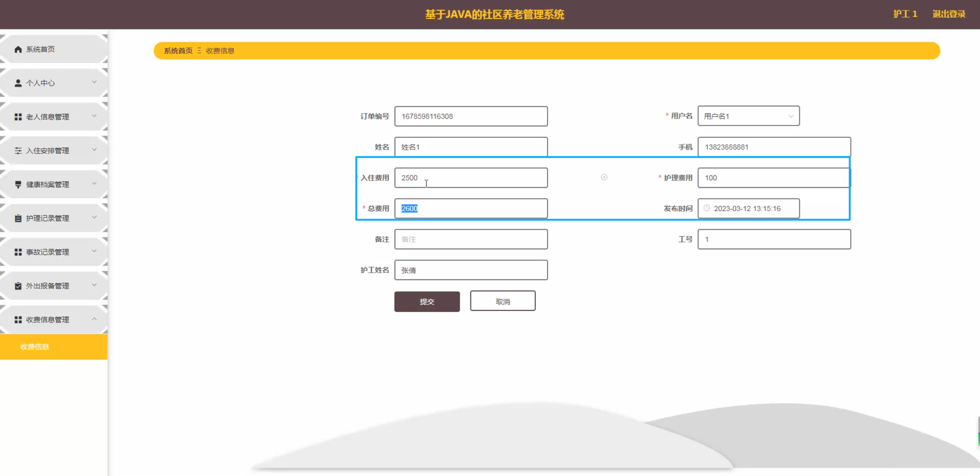980x476 pixels.
Task: Log out via 退出登录 link
Action: [x=949, y=14]
